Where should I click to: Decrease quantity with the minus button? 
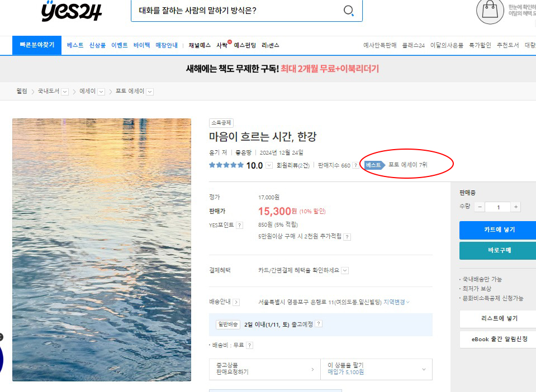[x=480, y=207]
